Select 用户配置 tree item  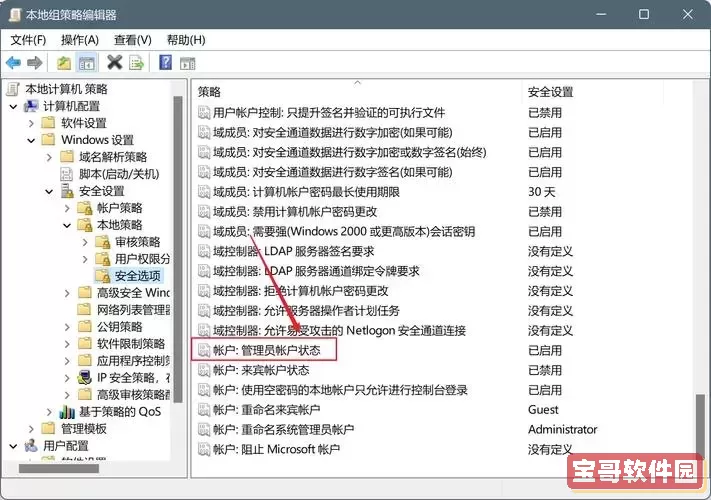66,446
